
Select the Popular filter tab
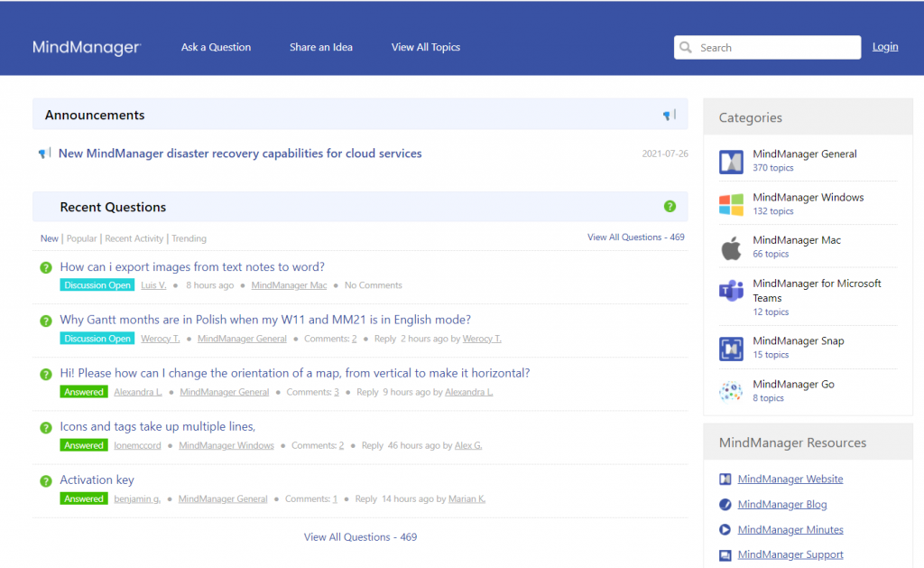81,238
